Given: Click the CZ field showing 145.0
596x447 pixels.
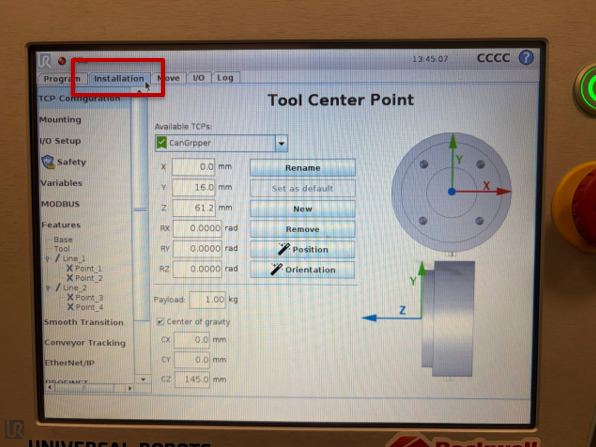Looking at the screenshot, I should click(x=192, y=379).
